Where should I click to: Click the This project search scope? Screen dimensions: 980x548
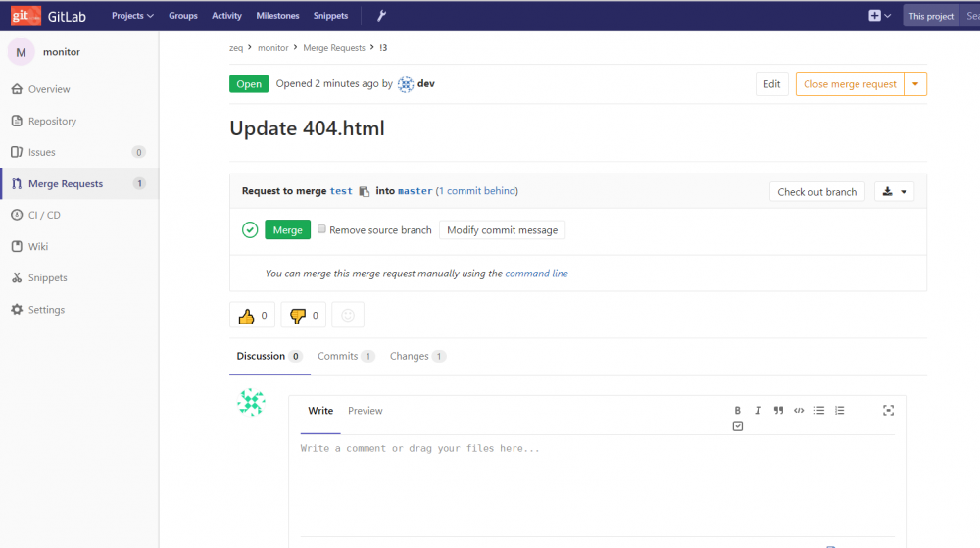tap(931, 16)
